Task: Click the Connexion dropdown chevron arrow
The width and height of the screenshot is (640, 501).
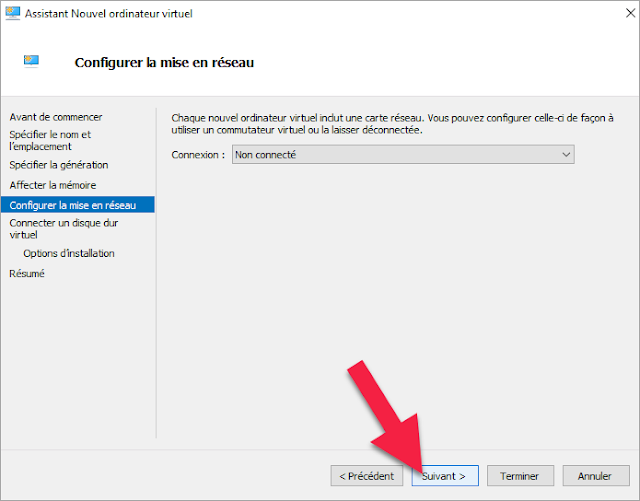Action: [566, 154]
